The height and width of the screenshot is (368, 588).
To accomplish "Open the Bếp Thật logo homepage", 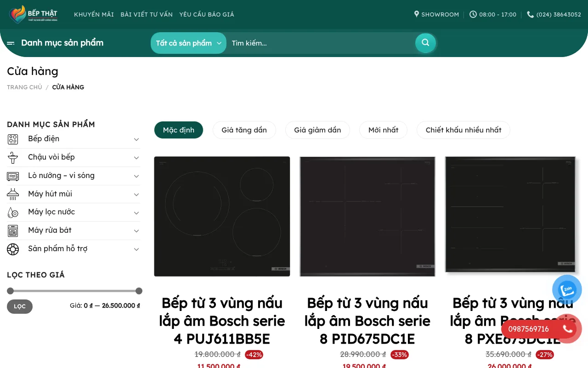I will [33, 14].
